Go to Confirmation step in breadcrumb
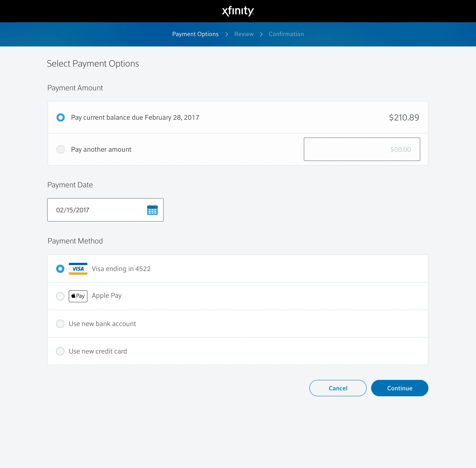Viewport: 476px width, 468px height. [286, 34]
